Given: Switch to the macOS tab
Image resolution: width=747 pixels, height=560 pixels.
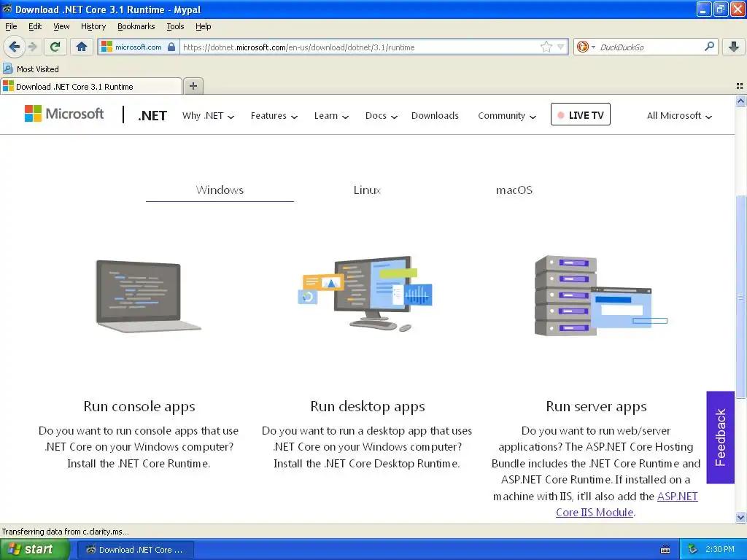Looking at the screenshot, I should tap(514, 190).
